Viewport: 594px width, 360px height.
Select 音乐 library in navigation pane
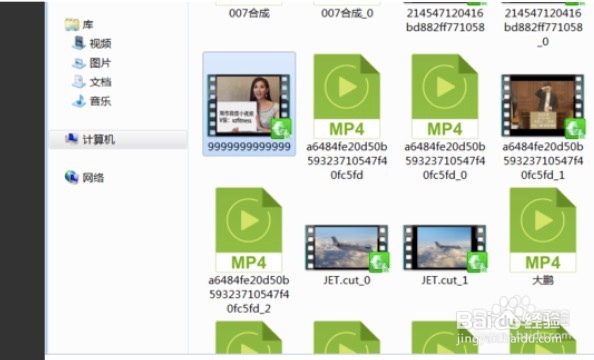(92, 101)
